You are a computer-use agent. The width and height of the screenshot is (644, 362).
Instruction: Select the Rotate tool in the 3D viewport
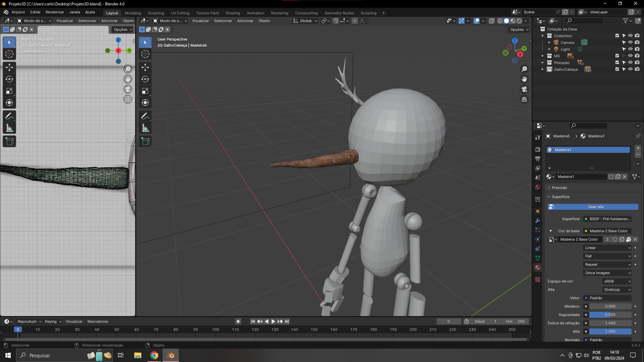pyautogui.click(x=145, y=79)
